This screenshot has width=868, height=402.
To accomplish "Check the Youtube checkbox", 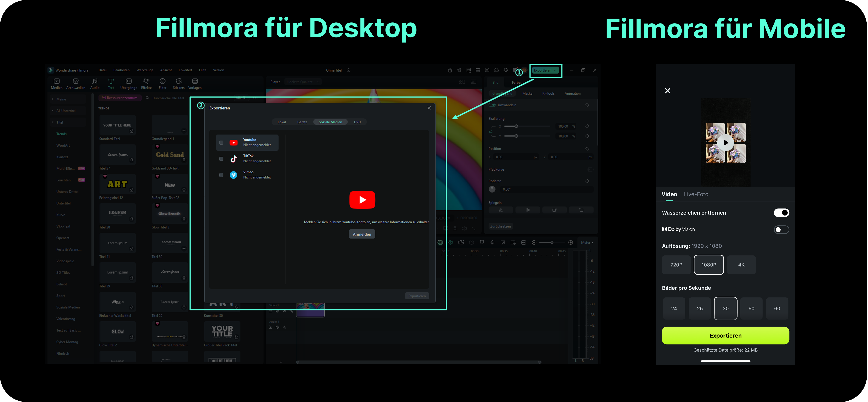I will point(221,143).
